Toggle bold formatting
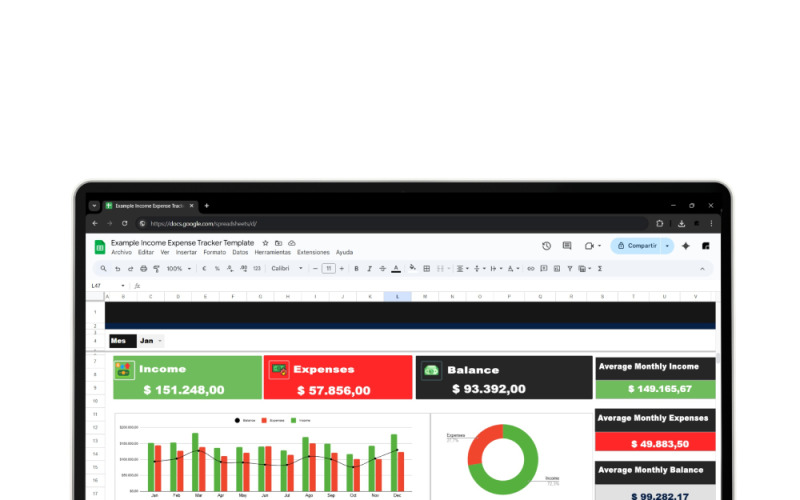 coord(356,268)
